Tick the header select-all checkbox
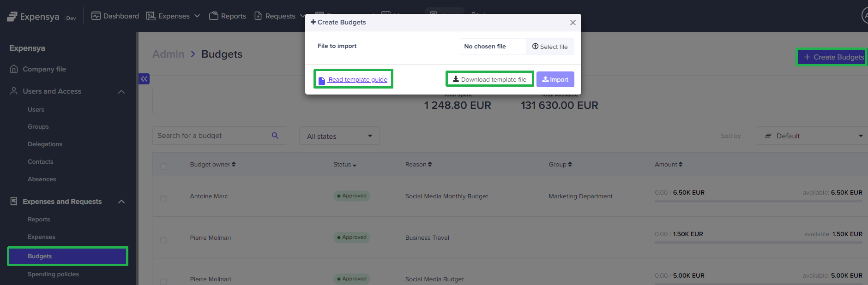Viewport: 868px width, 285px height. (x=163, y=166)
